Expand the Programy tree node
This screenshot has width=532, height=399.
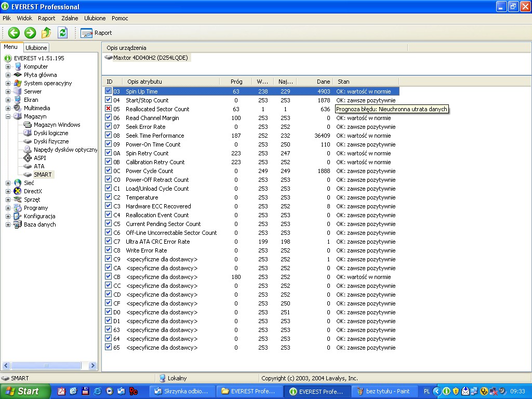[8, 208]
